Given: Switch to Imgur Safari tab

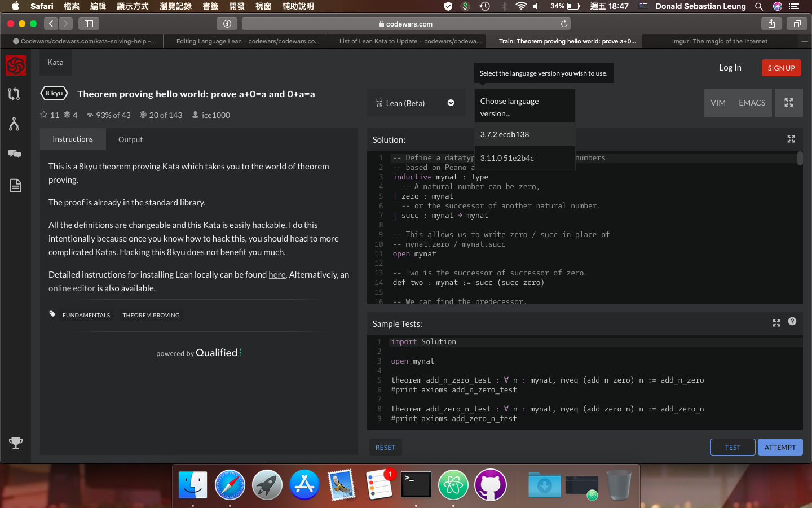Looking at the screenshot, I should click(x=720, y=41).
